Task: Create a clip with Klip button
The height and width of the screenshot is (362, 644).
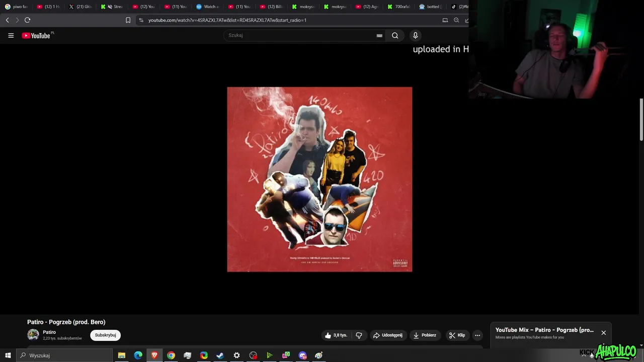Action: coord(457,335)
